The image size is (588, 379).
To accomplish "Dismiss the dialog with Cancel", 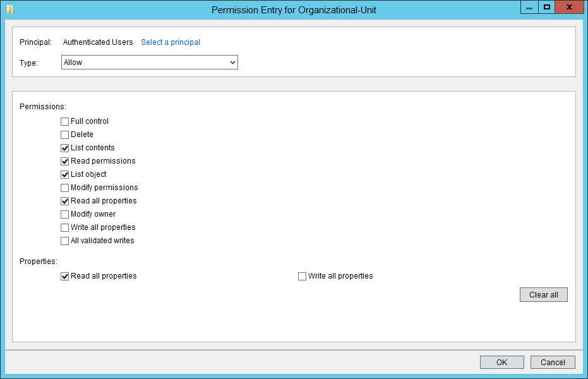I will [553, 362].
